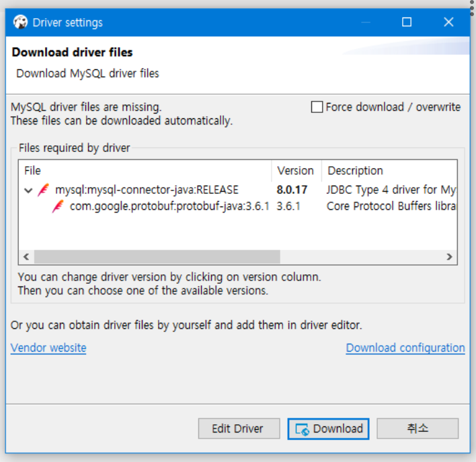Viewport: 476px width, 462px height.
Task: Click the mysql-connector-java feather icon
Action: pyautogui.click(x=43, y=190)
